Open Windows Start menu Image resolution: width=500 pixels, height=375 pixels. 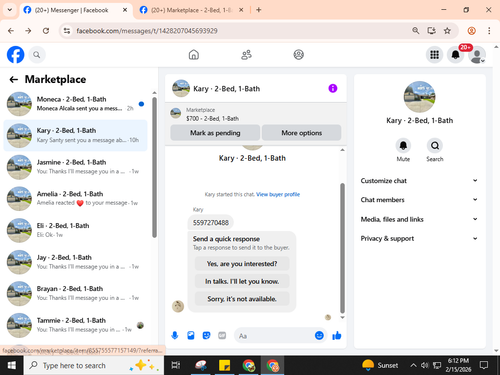tap(12, 365)
